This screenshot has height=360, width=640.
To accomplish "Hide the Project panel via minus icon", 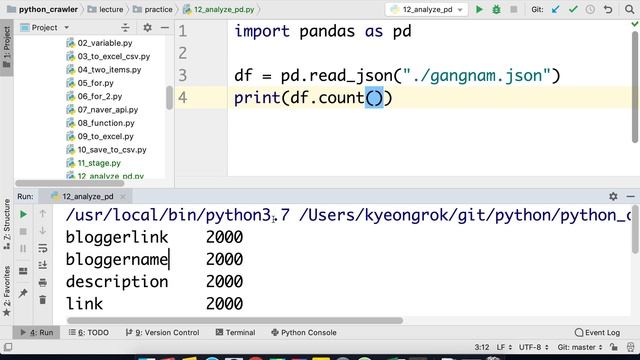I will [x=165, y=27].
